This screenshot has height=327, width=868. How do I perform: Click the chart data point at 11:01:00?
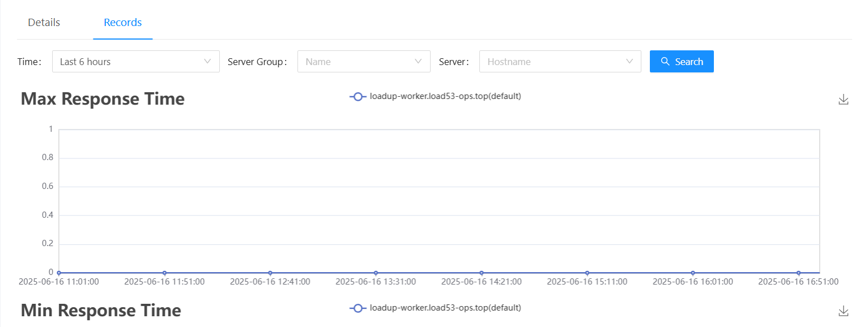59,273
